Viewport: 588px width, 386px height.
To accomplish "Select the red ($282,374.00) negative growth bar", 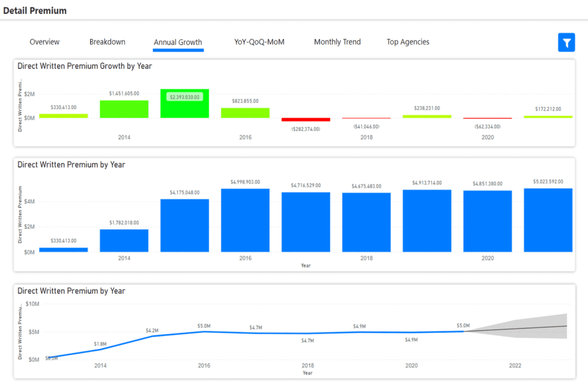I will (x=306, y=119).
